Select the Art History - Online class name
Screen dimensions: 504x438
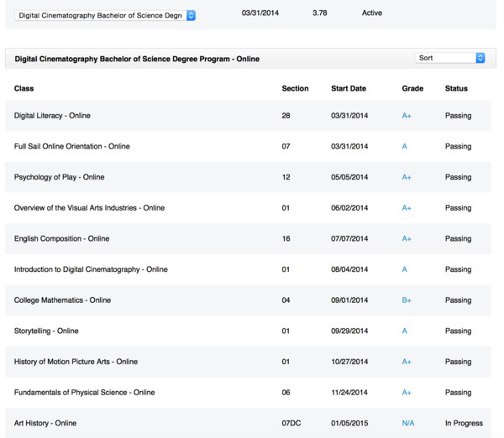45,423
